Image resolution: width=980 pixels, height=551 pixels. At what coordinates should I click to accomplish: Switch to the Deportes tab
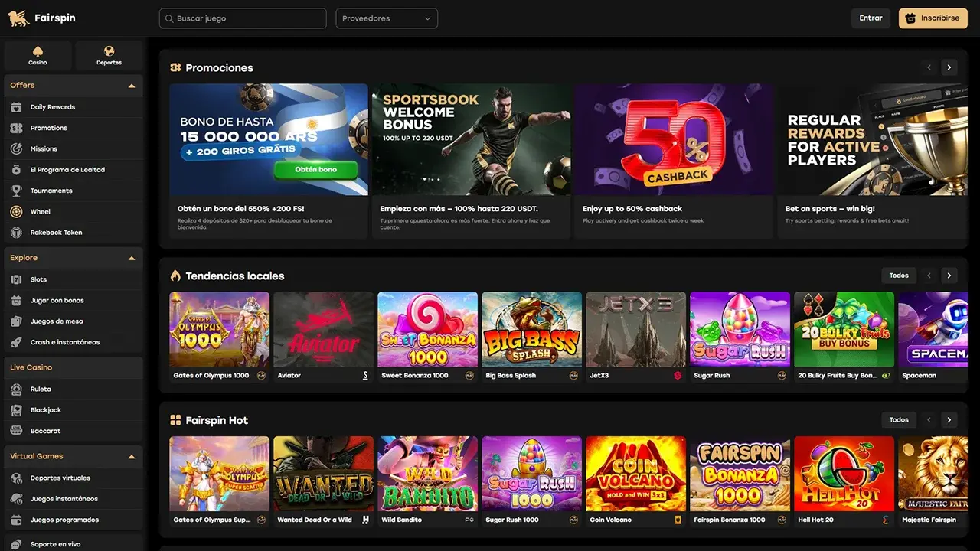(109, 55)
